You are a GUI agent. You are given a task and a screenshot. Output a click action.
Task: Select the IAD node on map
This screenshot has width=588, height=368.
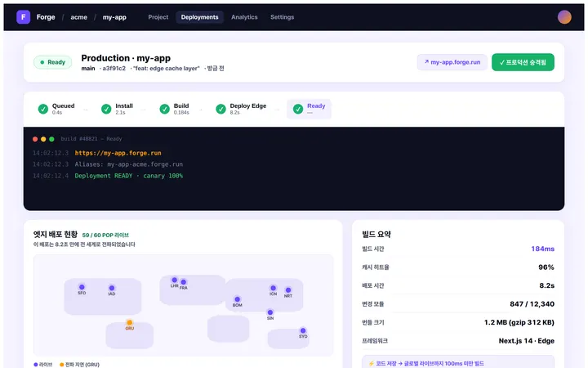point(112,288)
